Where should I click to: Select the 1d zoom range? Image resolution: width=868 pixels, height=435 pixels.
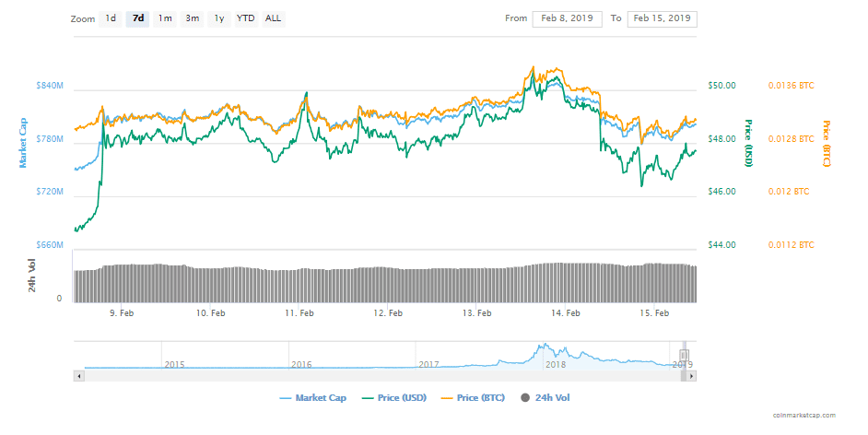111,18
